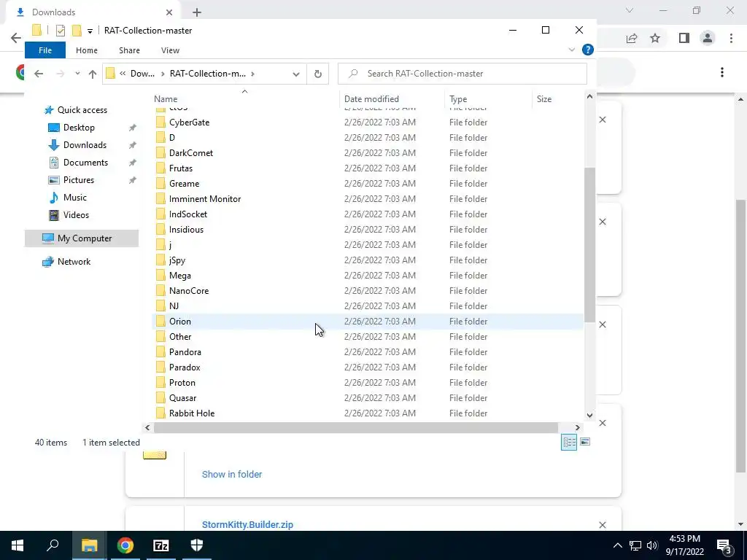Refresh the RAT-Collection-master folder
Image resolution: width=747 pixels, height=560 pixels.
pos(318,74)
